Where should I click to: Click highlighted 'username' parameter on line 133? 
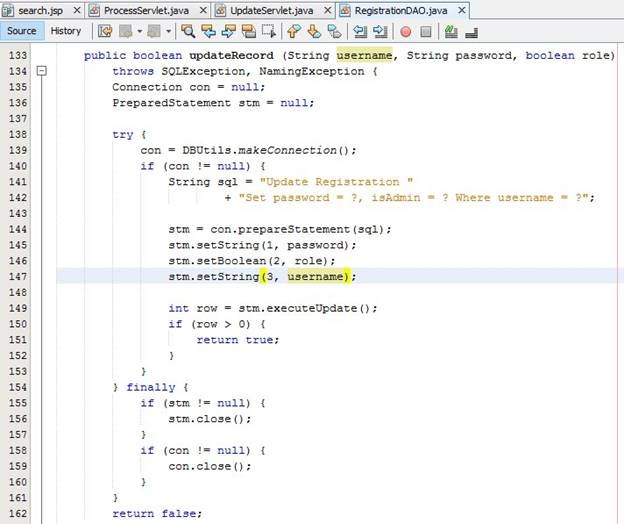click(364, 55)
